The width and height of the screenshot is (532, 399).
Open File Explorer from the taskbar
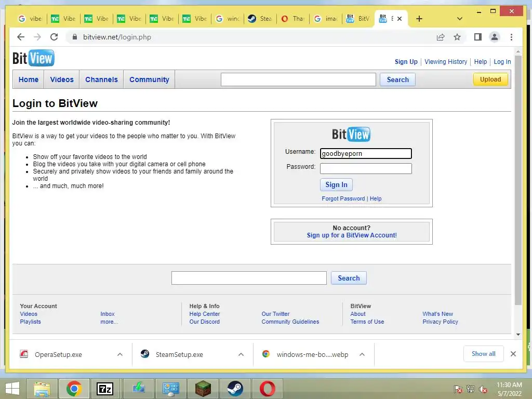coord(42,389)
